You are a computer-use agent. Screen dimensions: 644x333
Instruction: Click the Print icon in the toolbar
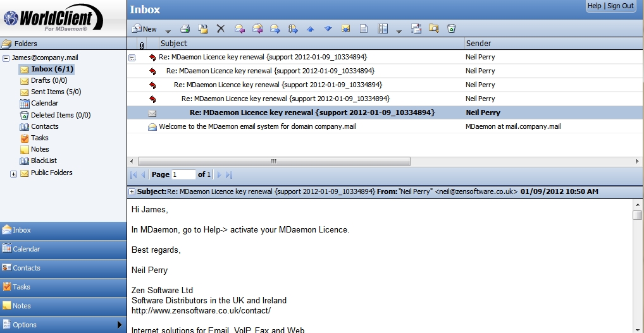tap(185, 28)
